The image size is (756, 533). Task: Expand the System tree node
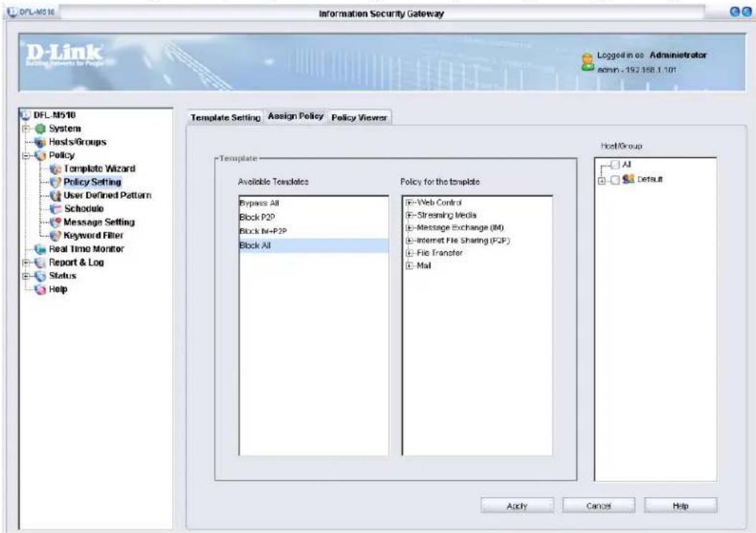pyautogui.click(x=26, y=129)
